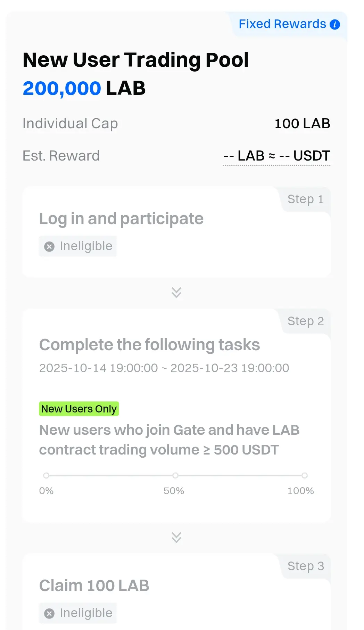Select the Step 1 tab label

pos(305,199)
